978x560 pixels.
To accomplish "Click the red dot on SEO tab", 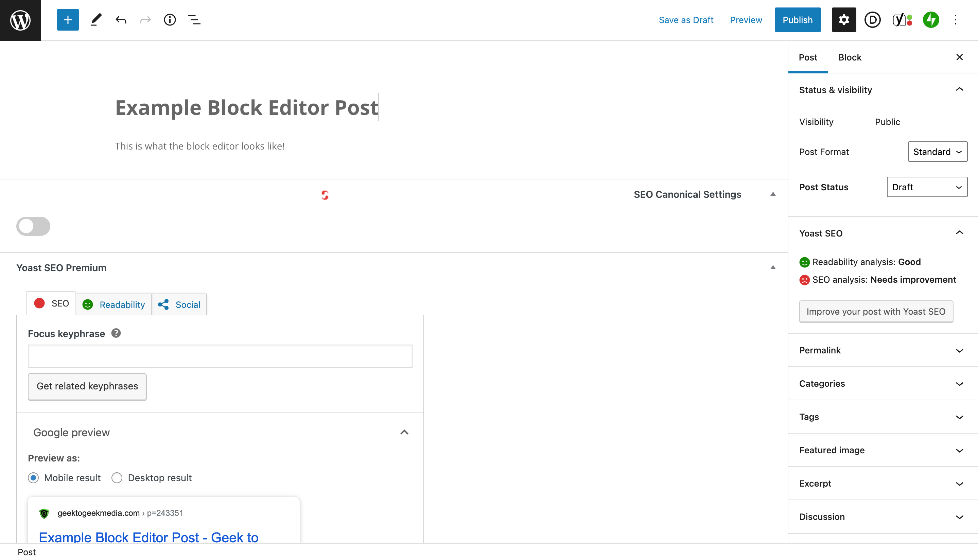I will pyautogui.click(x=39, y=303).
